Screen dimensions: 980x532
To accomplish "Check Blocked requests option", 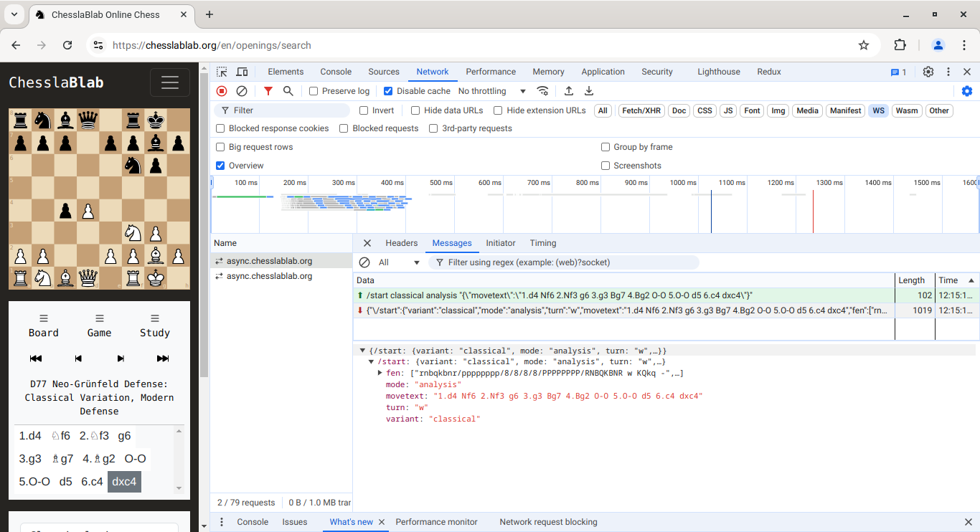I will [344, 128].
